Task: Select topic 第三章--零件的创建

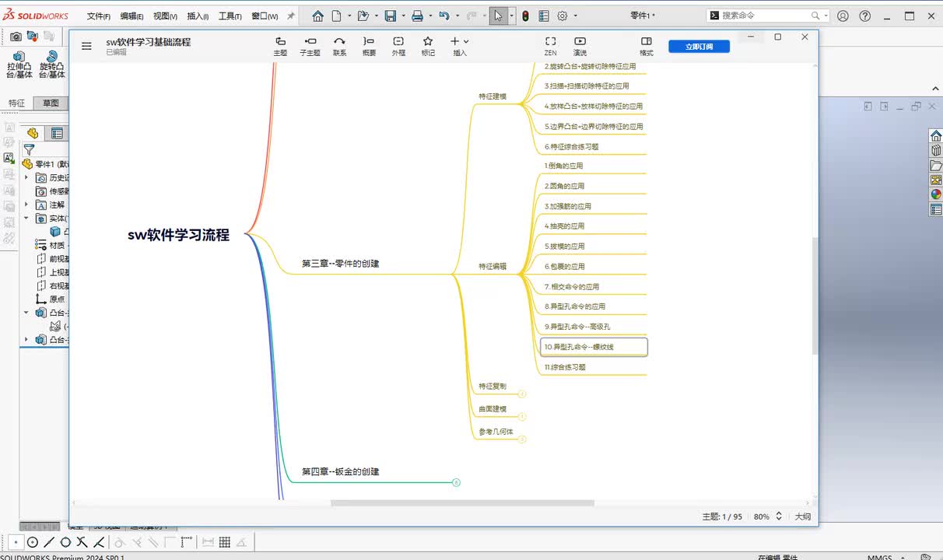Action: (341, 264)
